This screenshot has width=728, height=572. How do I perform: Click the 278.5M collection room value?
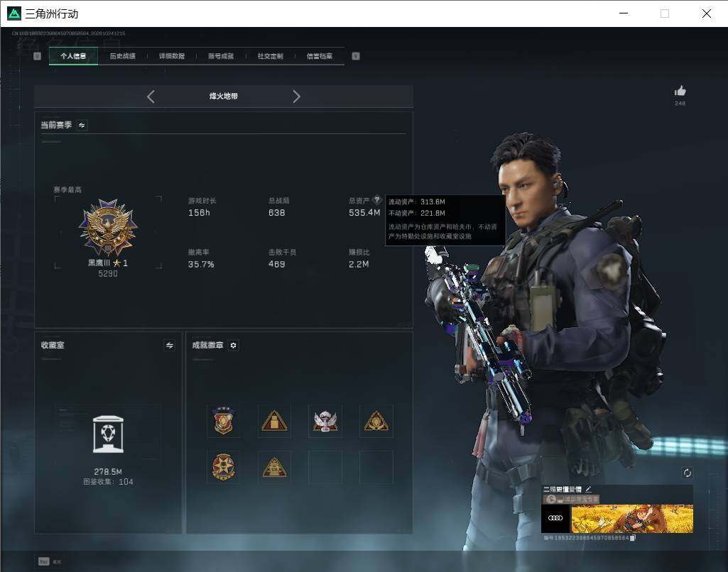(108, 471)
